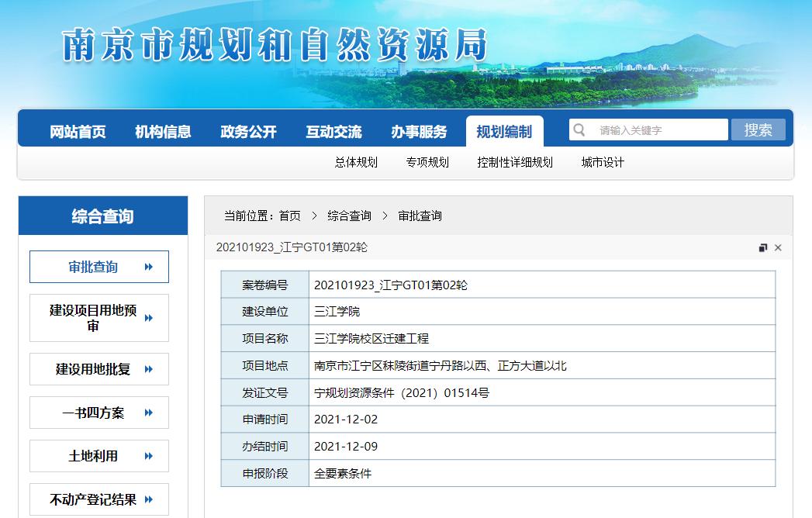
Task: Click the arrow icon beside 建设用地批复
Action: click(x=149, y=369)
